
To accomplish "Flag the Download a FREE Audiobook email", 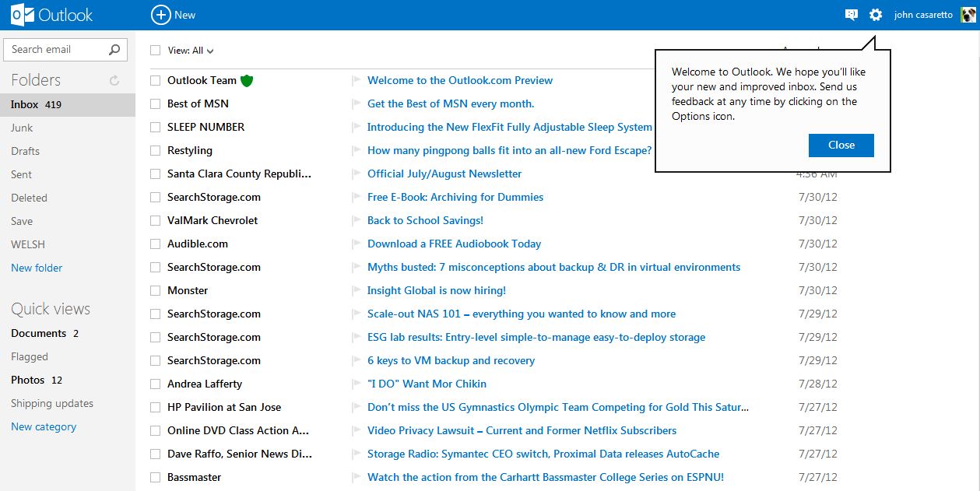I will 357,244.
